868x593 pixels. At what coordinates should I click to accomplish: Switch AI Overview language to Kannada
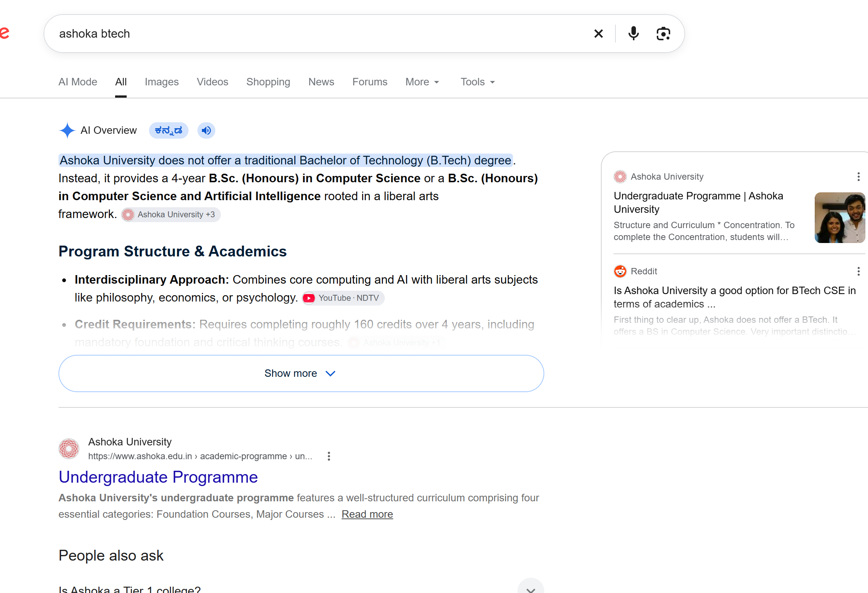pyautogui.click(x=168, y=130)
